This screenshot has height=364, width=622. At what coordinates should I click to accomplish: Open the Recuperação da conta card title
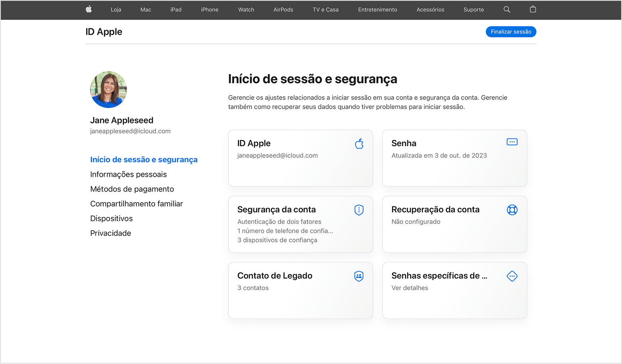click(x=435, y=209)
